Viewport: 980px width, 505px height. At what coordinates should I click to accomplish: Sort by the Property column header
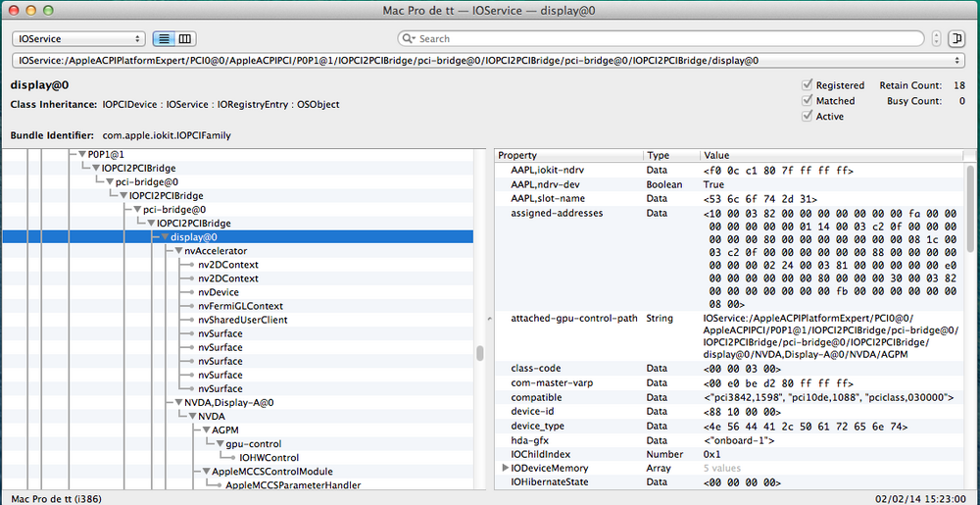[568, 156]
